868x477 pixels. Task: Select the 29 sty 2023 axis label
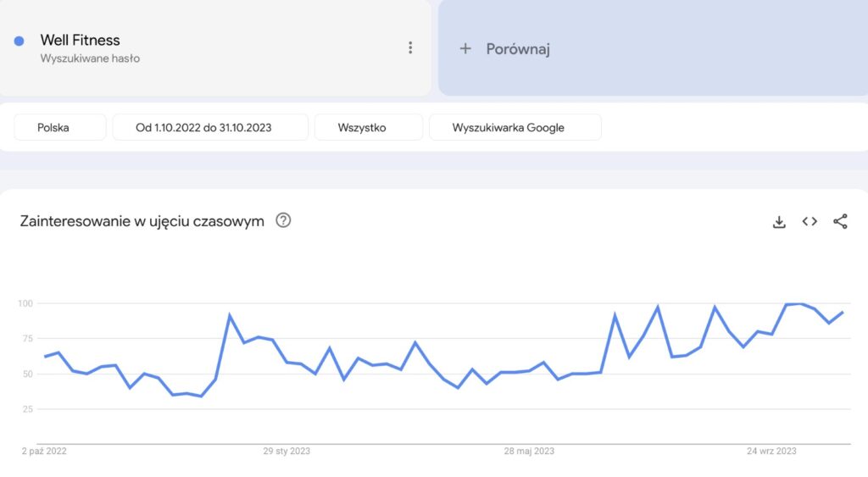click(287, 451)
